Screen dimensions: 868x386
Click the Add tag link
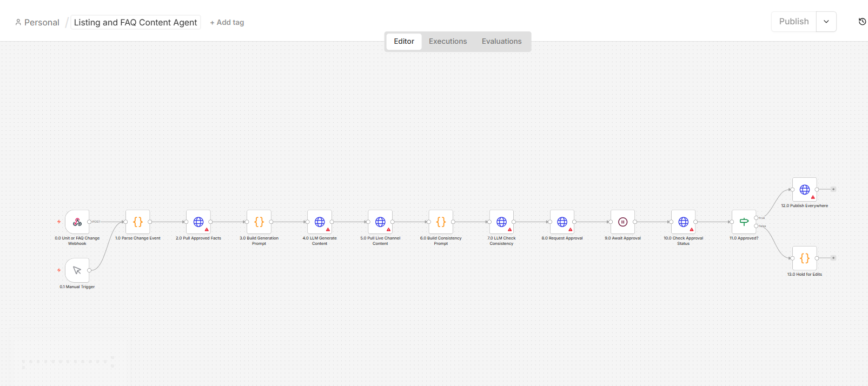click(227, 22)
